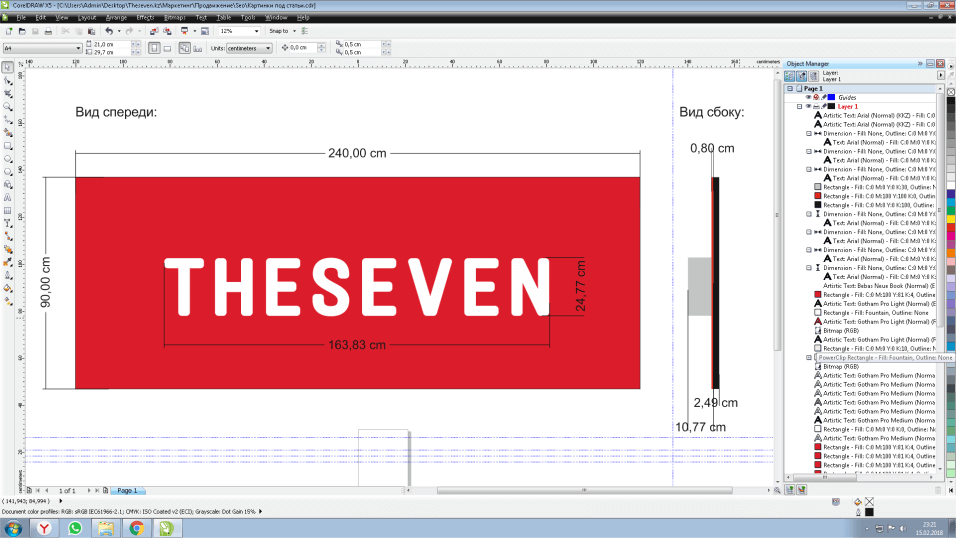
Task: Toggle Edit Across Layers button
Action: (802, 76)
